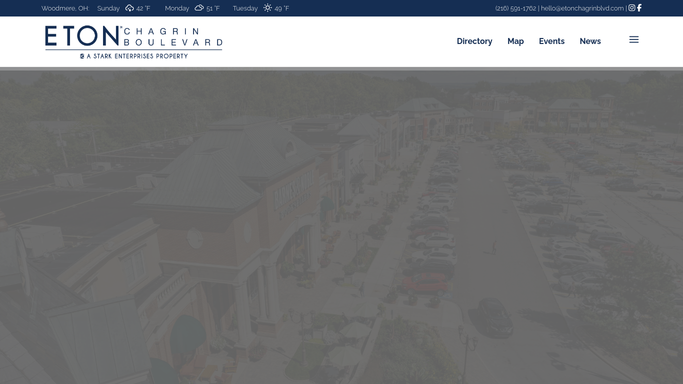Open the Events navigation link

[x=551, y=41]
